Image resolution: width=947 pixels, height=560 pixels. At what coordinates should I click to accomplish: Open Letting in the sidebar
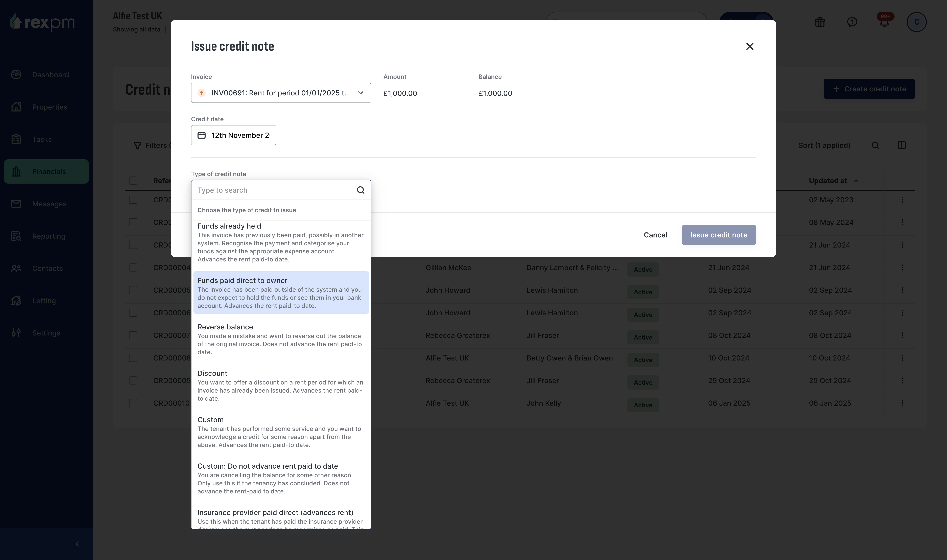click(46, 300)
